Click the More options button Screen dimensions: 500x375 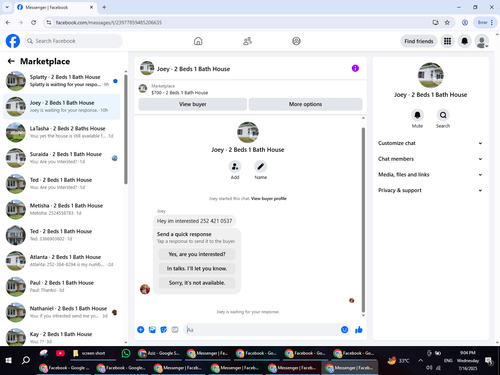pyautogui.click(x=305, y=104)
